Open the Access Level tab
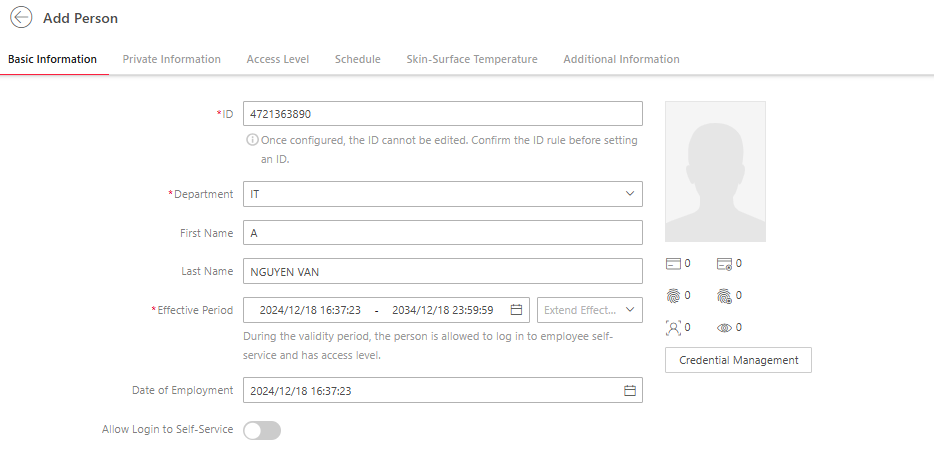 click(278, 59)
